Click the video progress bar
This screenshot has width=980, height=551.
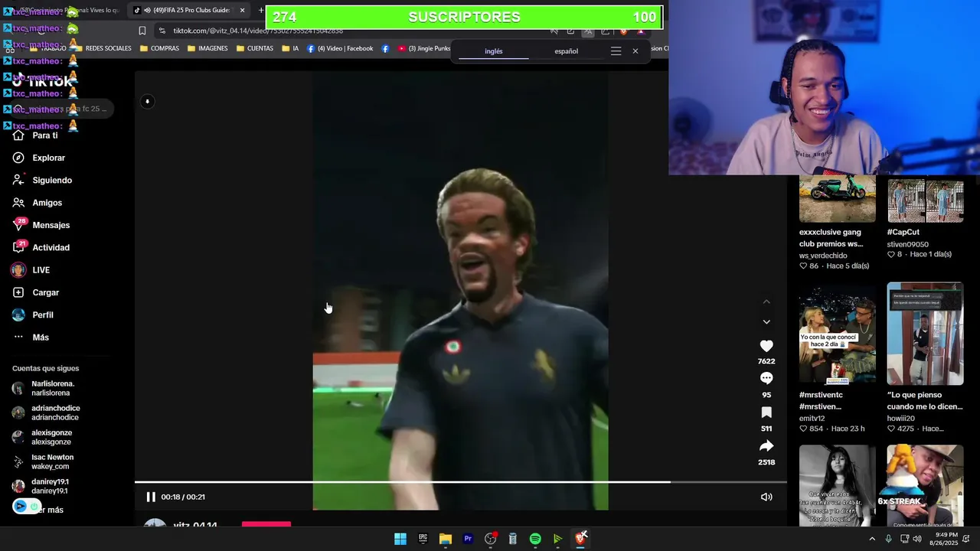461,482
